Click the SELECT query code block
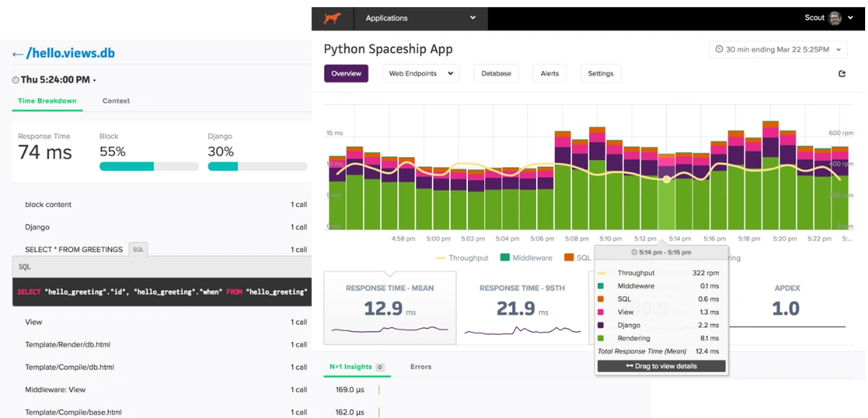Screen dimensions: 868x418 coord(162,291)
